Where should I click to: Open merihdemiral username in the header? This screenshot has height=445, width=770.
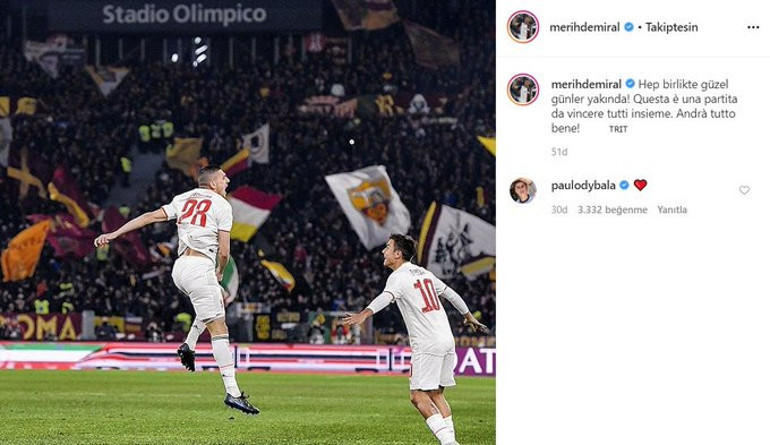584,28
